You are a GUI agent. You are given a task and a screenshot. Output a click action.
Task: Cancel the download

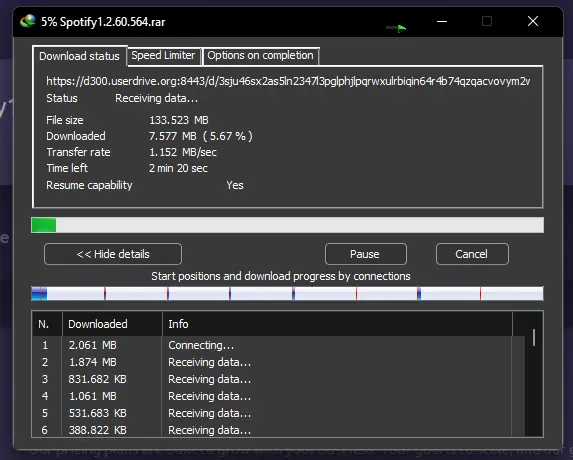click(472, 254)
